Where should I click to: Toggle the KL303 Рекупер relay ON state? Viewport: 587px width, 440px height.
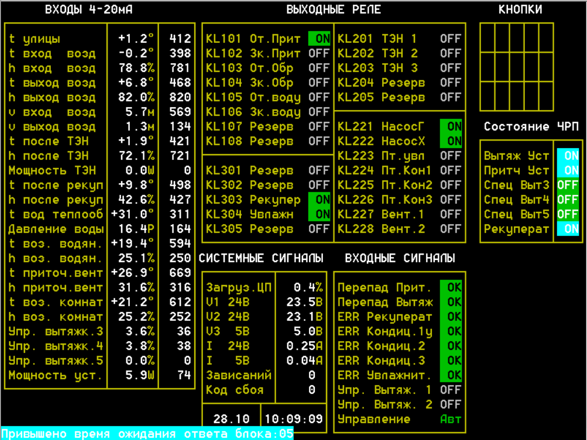[x=319, y=200]
